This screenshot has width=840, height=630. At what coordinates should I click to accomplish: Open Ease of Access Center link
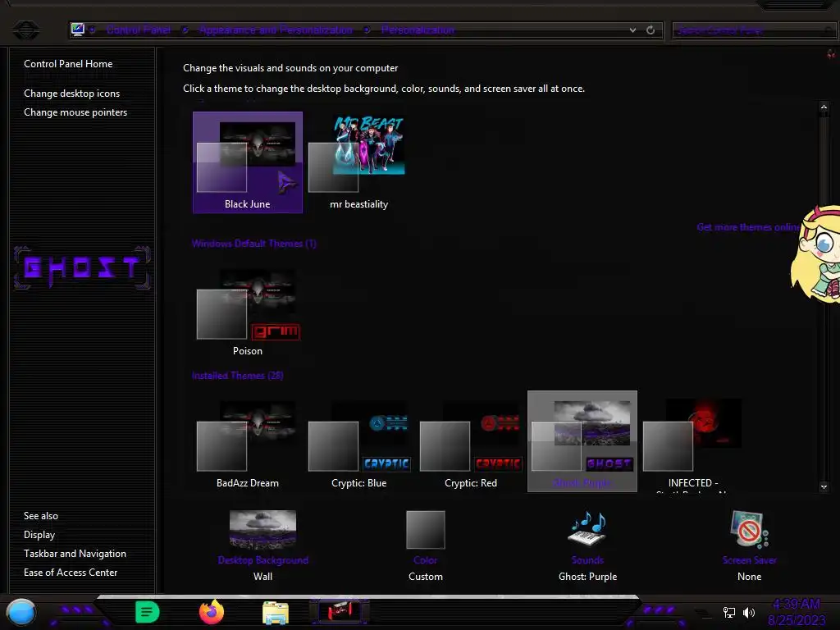pyautogui.click(x=71, y=572)
